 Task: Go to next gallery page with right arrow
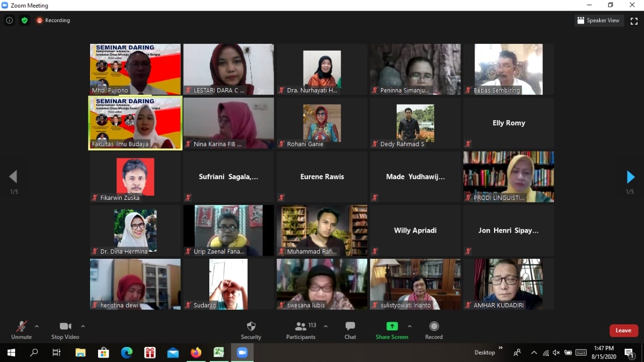click(x=630, y=177)
